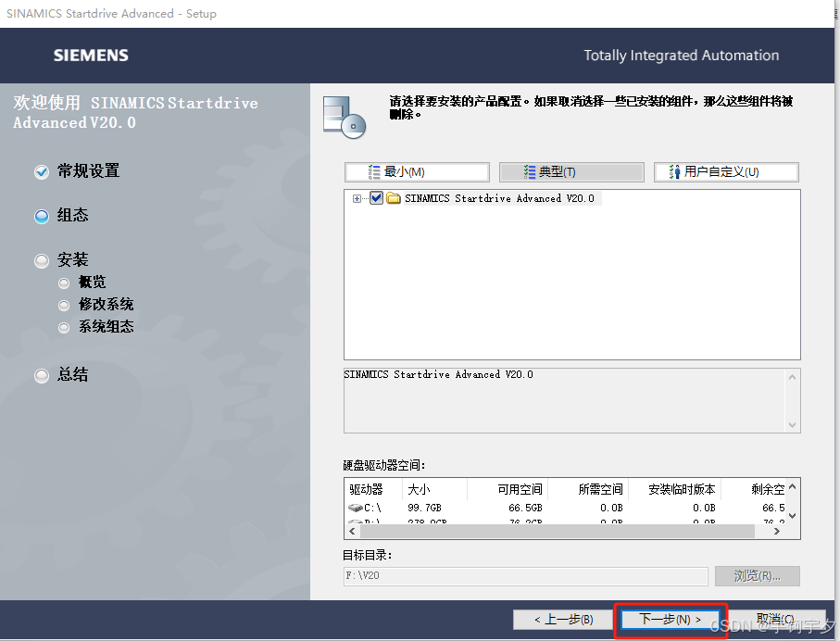This screenshot has width=840, height=641.
Task: Click the folder icon of SINAMICS Startdrive
Action: (394, 198)
